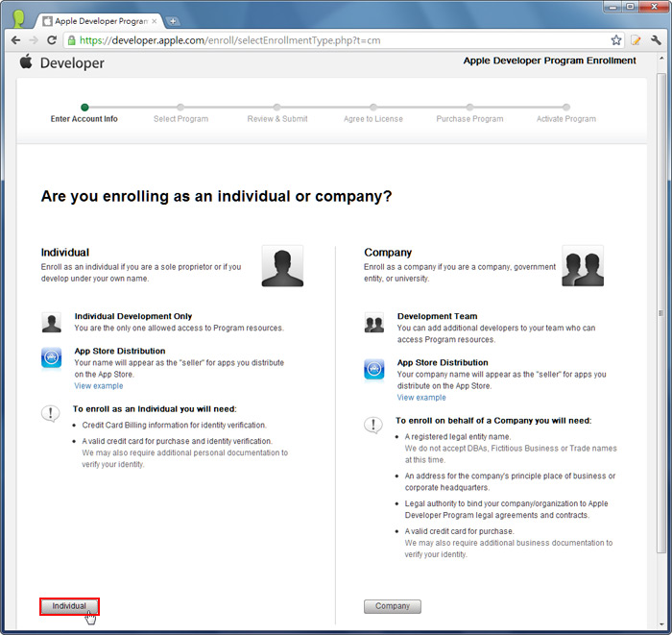Click 'Development Team' heading text

point(437,316)
